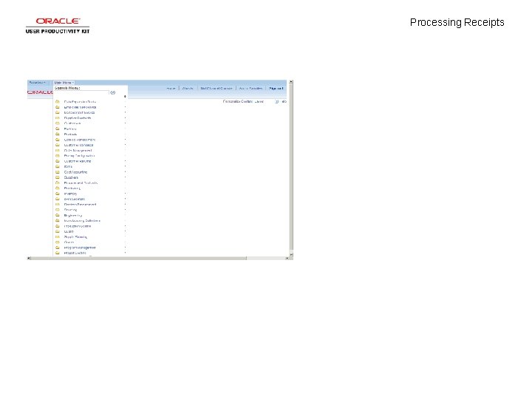Screen dimensions: 532x399
Task: Click the Manager Self-Service folder icon
Action: pos(58,112)
